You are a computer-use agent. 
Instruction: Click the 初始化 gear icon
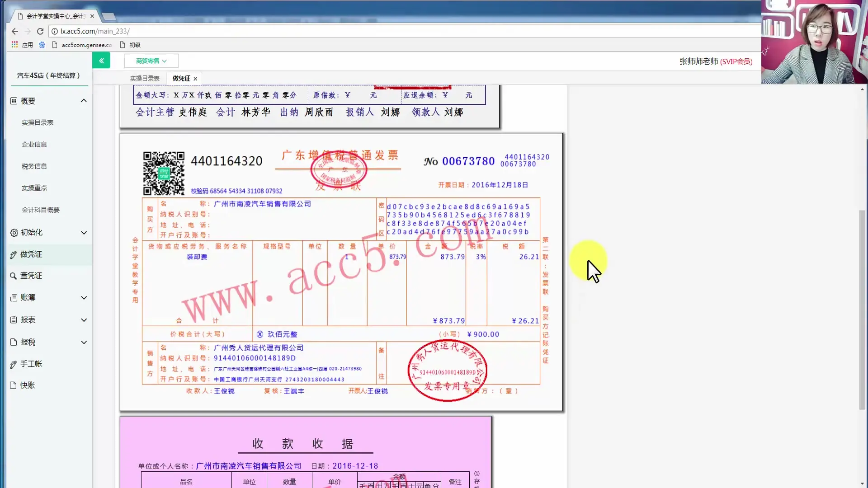[x=14, y=233]
